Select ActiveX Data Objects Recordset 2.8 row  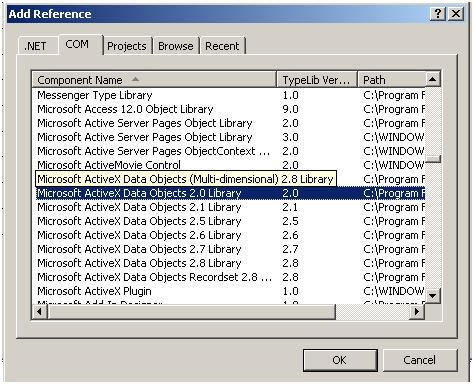[x=230, y=277]
